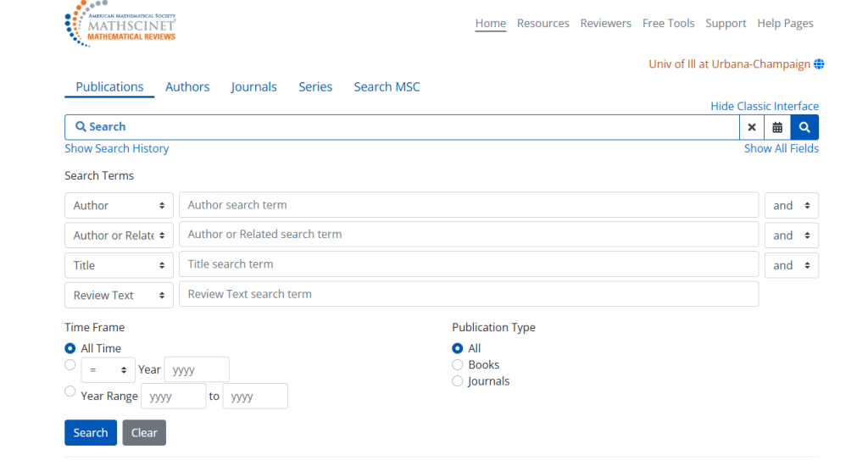This screenshot has height=466, width=868.
Task: Open the Author field type dropdown
Action: [x=119, y=206]
